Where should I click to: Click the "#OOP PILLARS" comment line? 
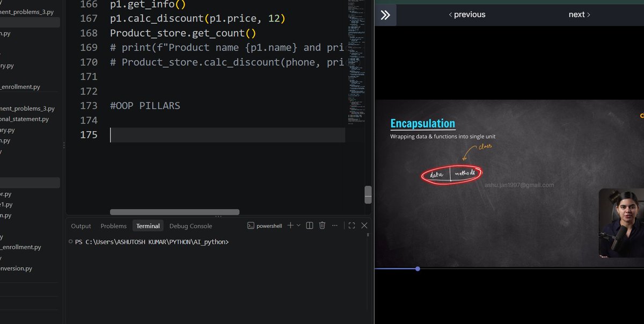145,106
